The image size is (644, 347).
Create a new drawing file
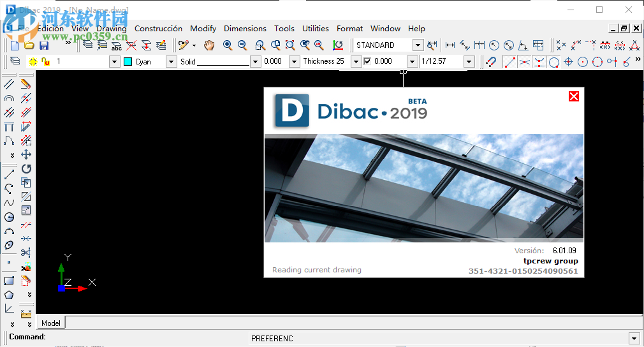(x=15, y=45)
